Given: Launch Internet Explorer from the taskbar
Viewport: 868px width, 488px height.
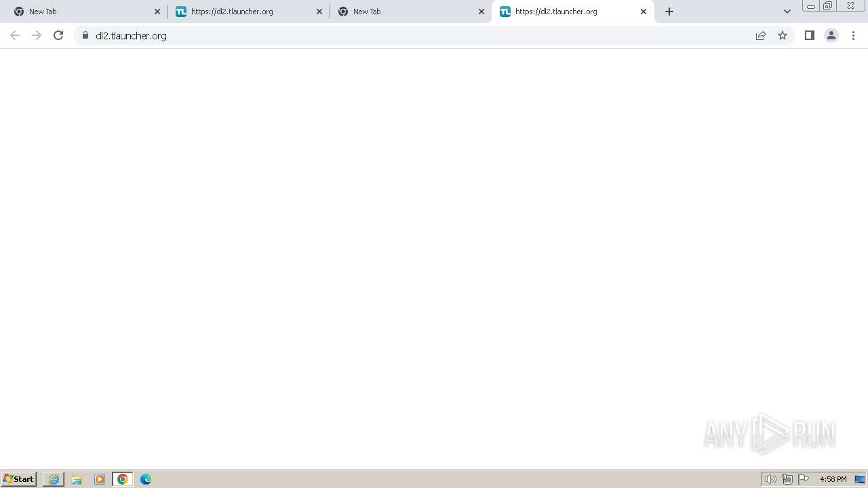Looking at the screenshot, I should click(54, 479).
